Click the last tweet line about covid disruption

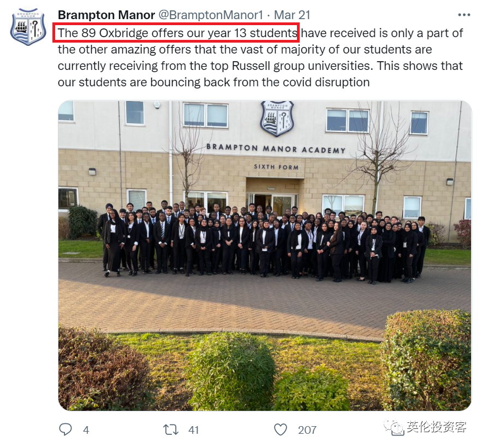(213, 82)
